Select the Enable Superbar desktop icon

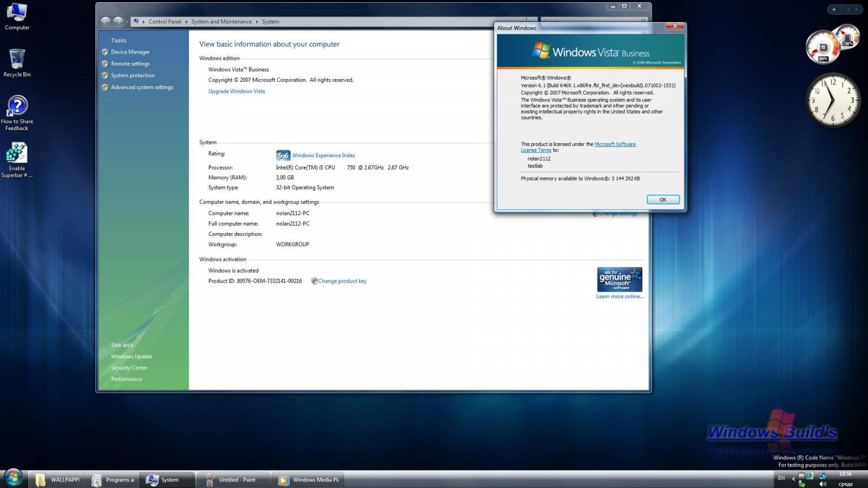coord(17,160)
